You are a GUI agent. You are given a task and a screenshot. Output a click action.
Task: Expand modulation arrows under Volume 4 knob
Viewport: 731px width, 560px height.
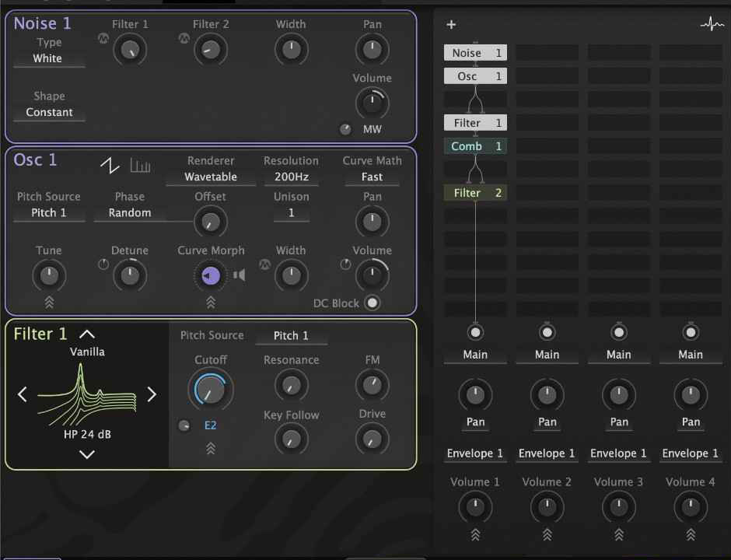[691, 534]
